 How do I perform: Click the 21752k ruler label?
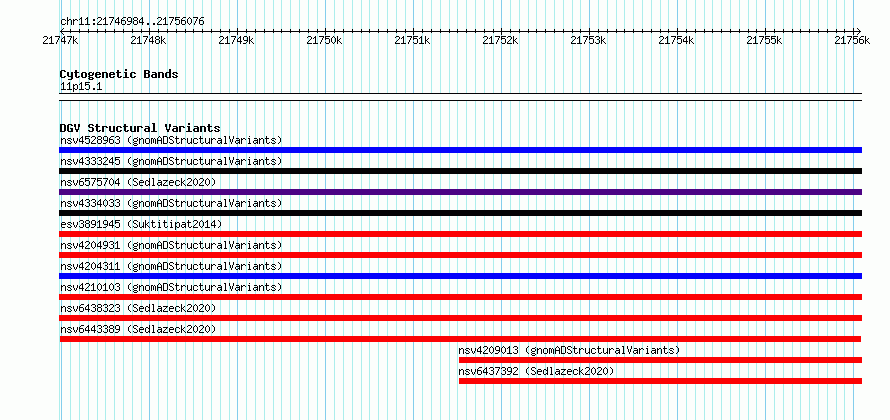point(499,40)
